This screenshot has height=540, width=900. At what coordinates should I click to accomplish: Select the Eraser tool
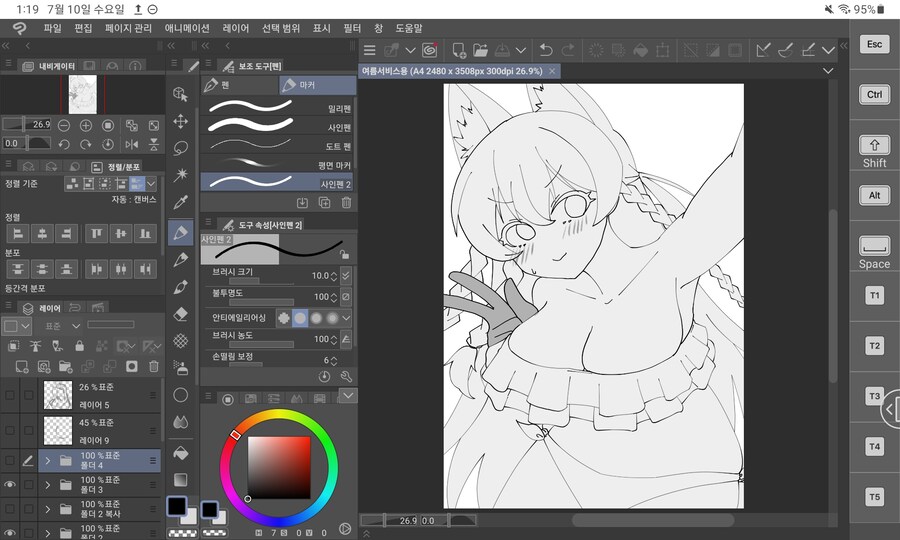coord(181,314)
